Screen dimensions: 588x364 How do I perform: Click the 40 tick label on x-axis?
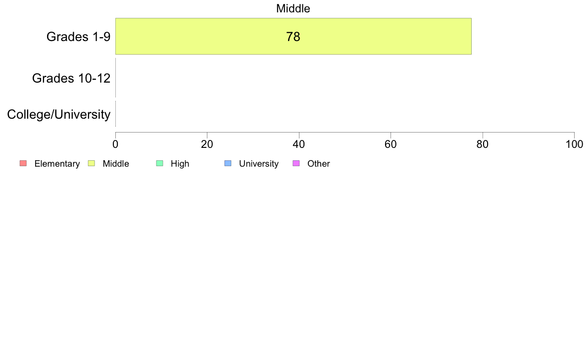point(299,144)
